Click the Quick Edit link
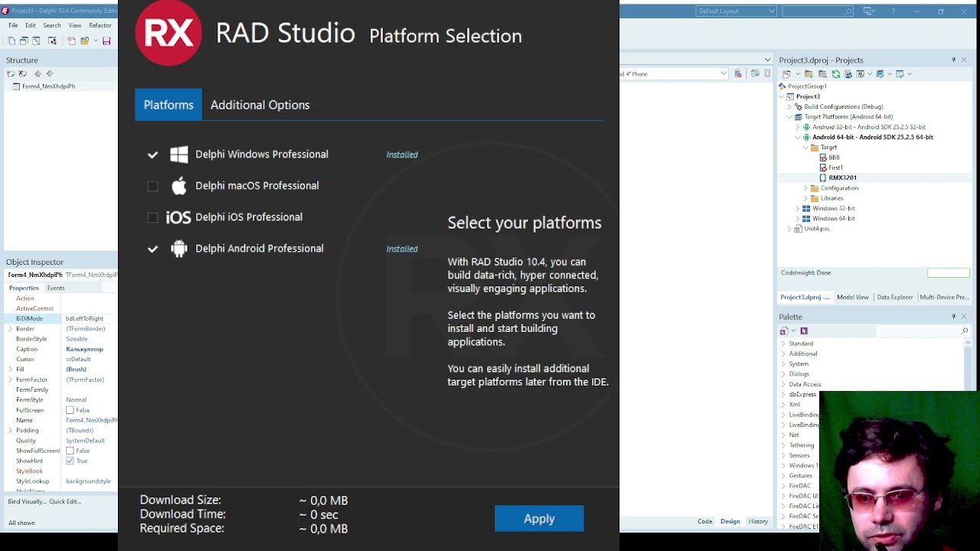980x551 pixels. 65,501
